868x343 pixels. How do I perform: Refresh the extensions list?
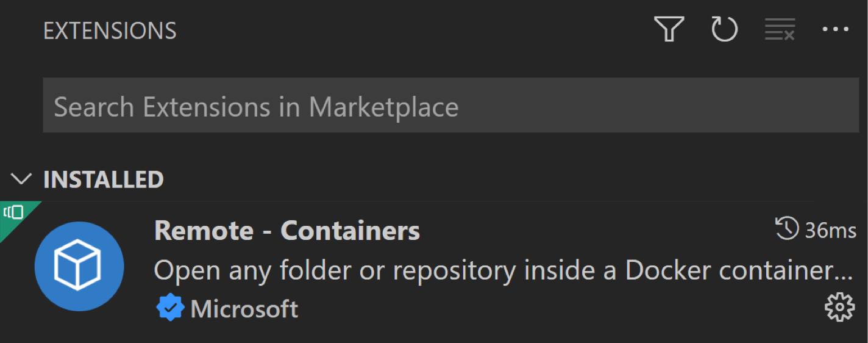725,29
